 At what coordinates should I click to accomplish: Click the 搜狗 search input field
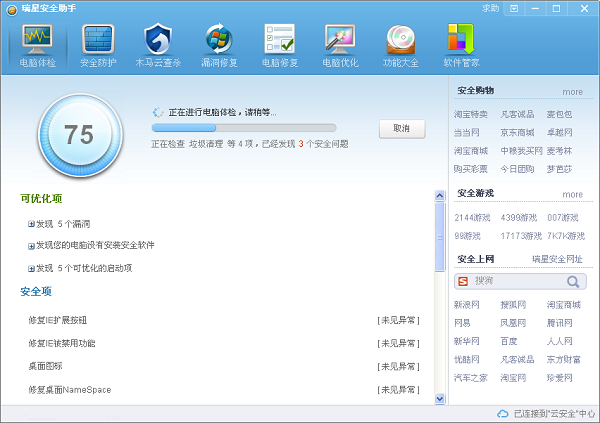click(519, 281)
